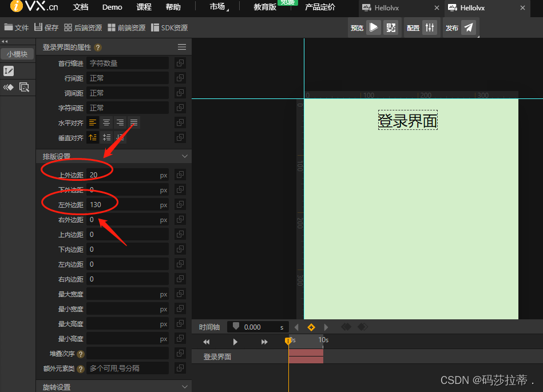Image resolution: width=543 pixels, height=392 pixels.
Task: Toggle right alignment in 水平对齐 row
Action: coord(120,122)
